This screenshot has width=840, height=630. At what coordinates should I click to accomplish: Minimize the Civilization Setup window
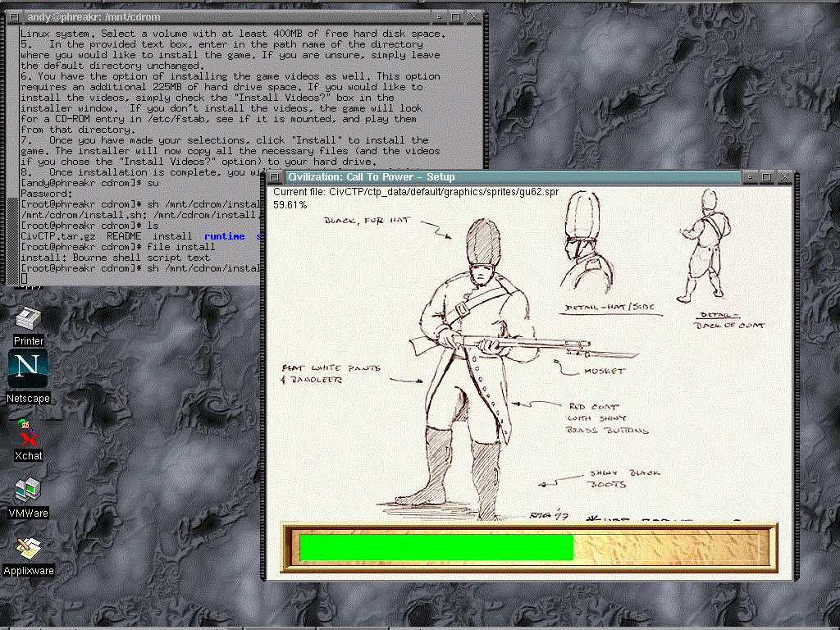(x=751, y=177)
